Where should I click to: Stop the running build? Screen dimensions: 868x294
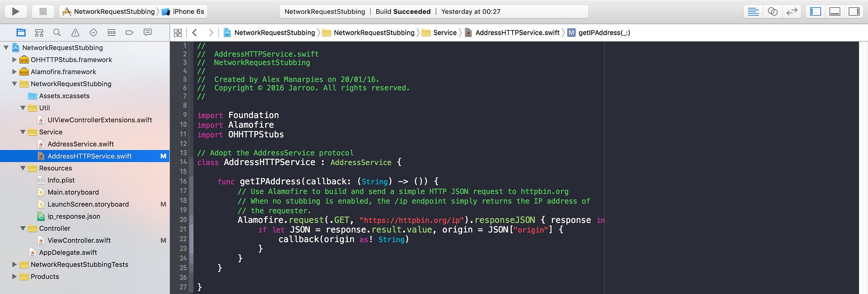(x=43, y=12)
